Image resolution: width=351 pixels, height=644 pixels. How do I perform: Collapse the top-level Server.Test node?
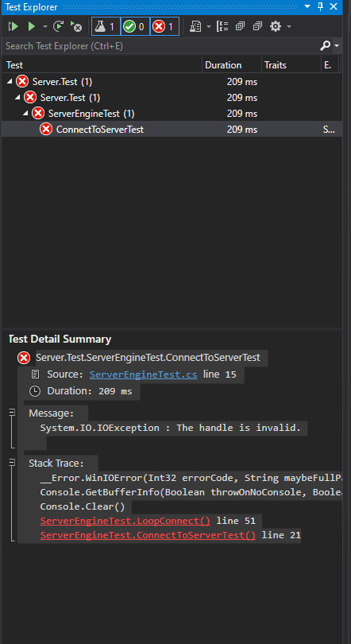pyautogui.click(x=10, y=82)
